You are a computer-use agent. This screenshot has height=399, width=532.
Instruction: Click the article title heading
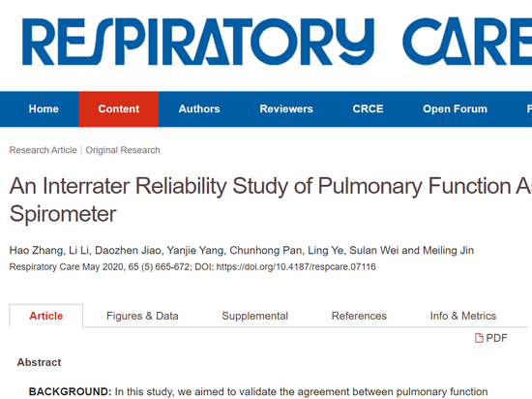(271, 200)
